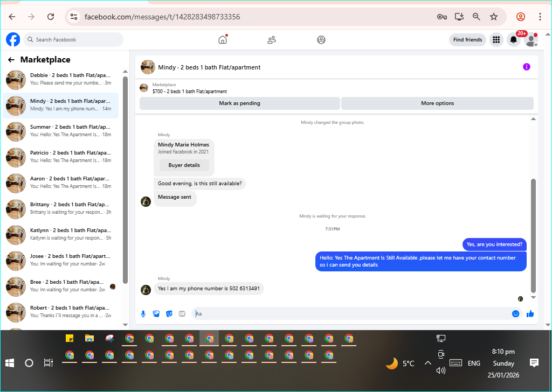Open the Facebook logo home link
Viewport: 552px width, 392px height.
pyautogui.click(x=13, y=39)
